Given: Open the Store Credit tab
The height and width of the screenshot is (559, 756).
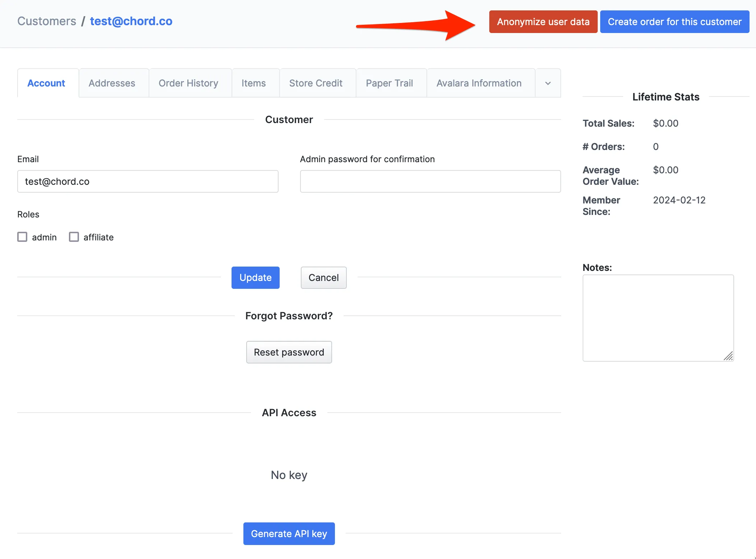Looking at the screenshot, I should pos(316,83).
